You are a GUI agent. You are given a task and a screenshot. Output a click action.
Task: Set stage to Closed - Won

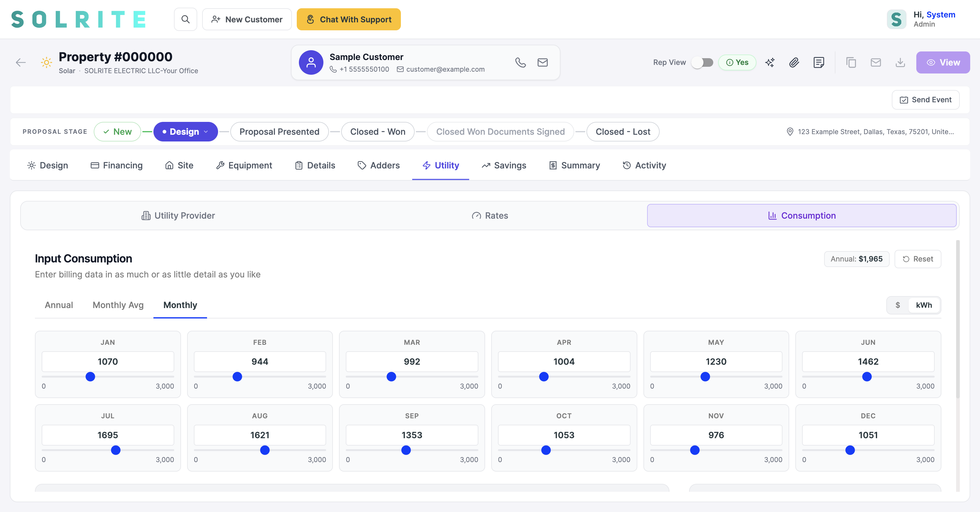[x=377, y=132]
